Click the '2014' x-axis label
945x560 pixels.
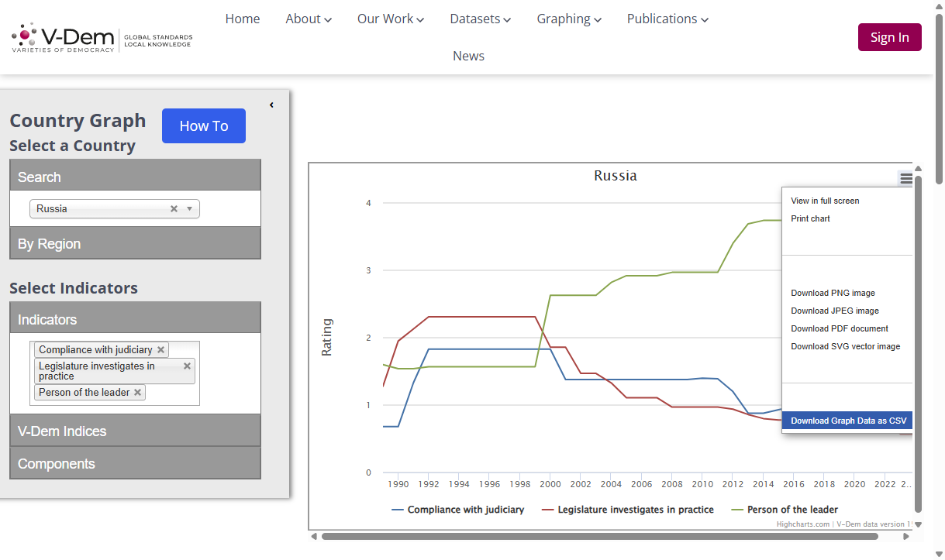763,484
